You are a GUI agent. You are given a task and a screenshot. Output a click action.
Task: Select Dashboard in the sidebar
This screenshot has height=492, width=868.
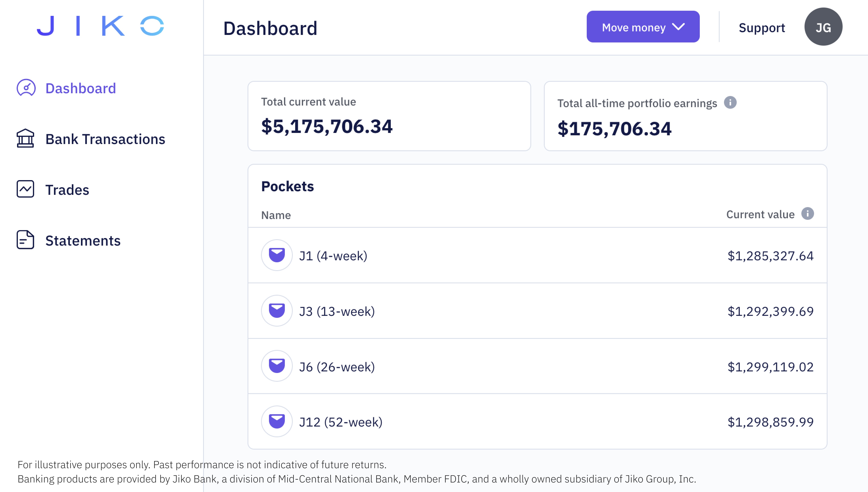click(x=81, y=88)
